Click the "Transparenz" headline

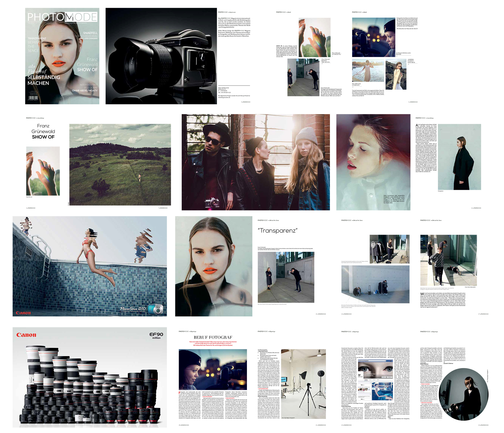(277, 231)
